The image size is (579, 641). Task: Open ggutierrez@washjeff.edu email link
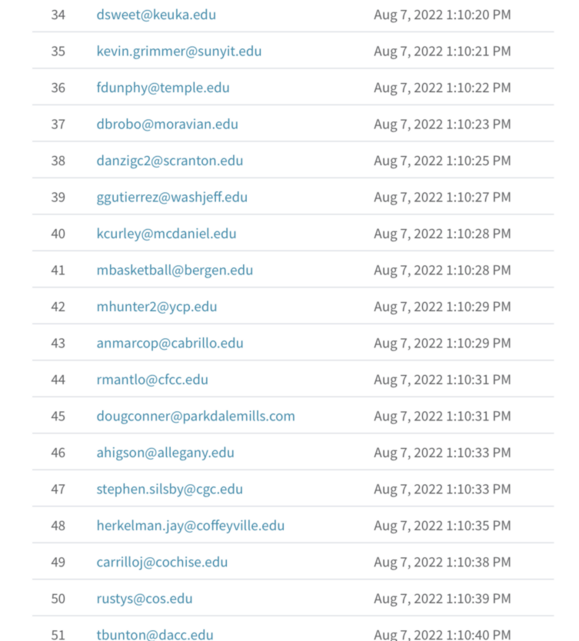tap(172, 197)
